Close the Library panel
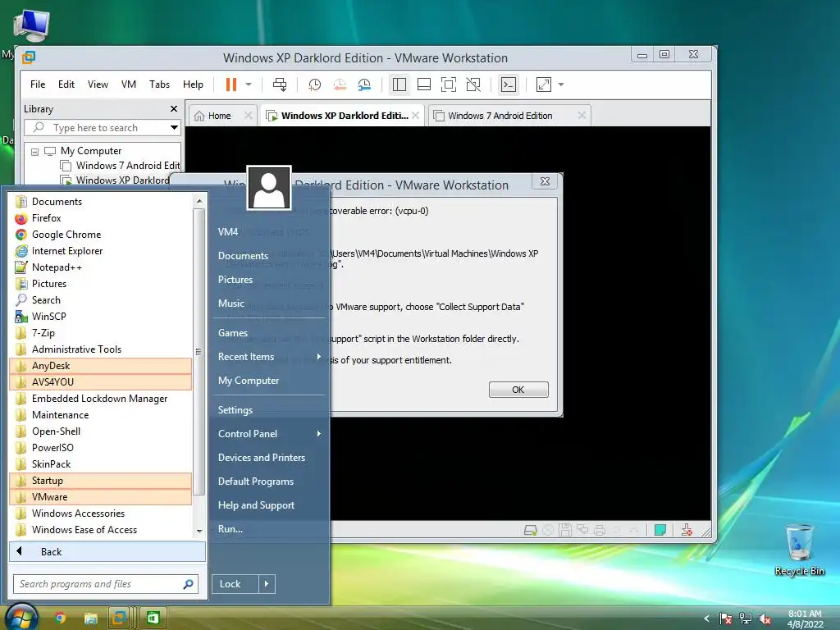Screen dimensions: 840x630 [x=174, y=109]
